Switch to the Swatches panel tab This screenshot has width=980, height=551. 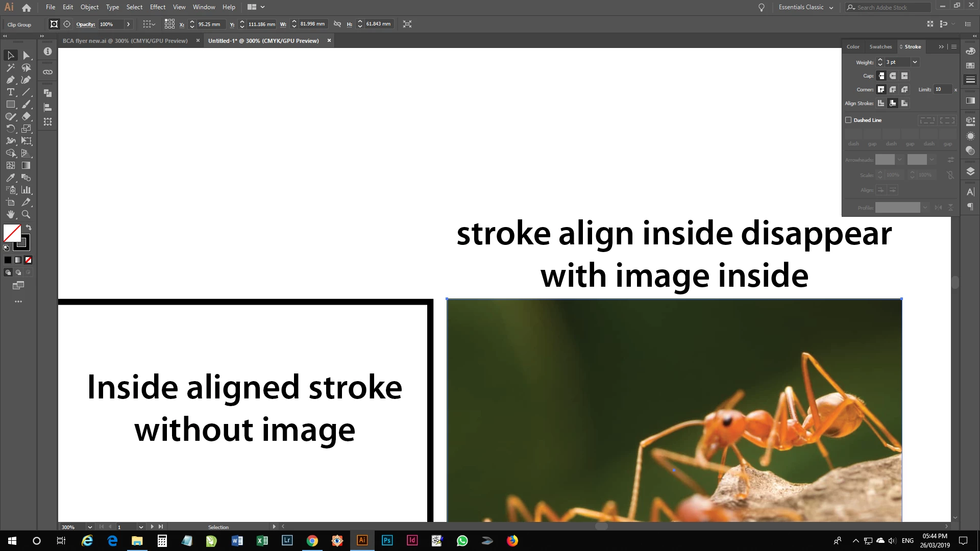880,46
